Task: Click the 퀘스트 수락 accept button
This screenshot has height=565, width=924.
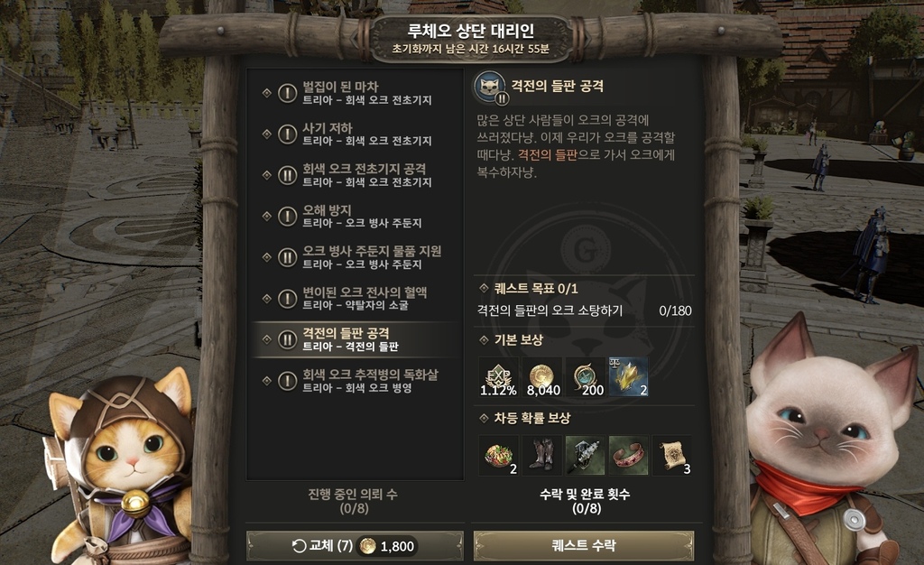Action: tap(584, 545)
